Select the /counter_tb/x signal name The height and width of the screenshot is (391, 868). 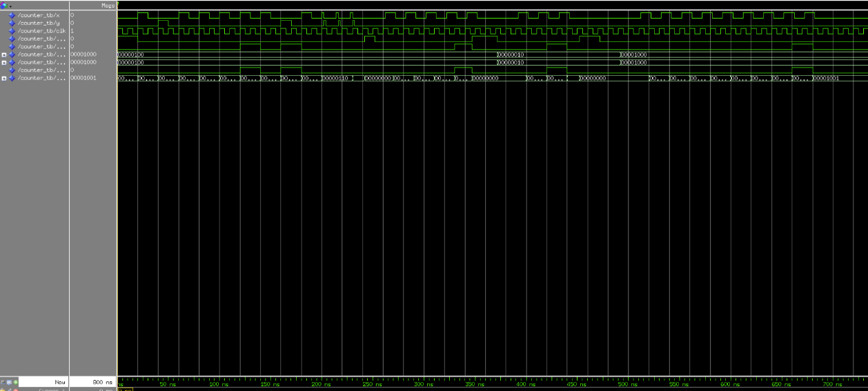coord(39,15)
